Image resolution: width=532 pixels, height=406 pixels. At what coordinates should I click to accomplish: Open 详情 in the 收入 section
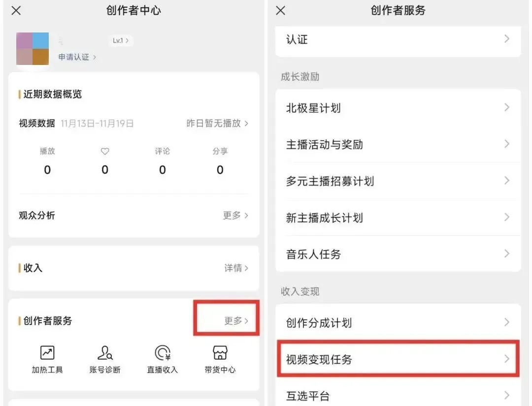tap(236, 268)
